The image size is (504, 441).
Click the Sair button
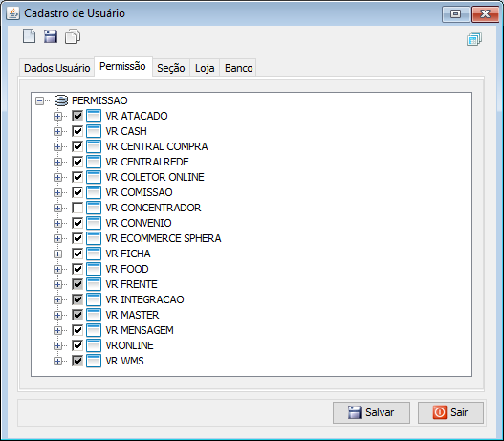pos(450,412)
